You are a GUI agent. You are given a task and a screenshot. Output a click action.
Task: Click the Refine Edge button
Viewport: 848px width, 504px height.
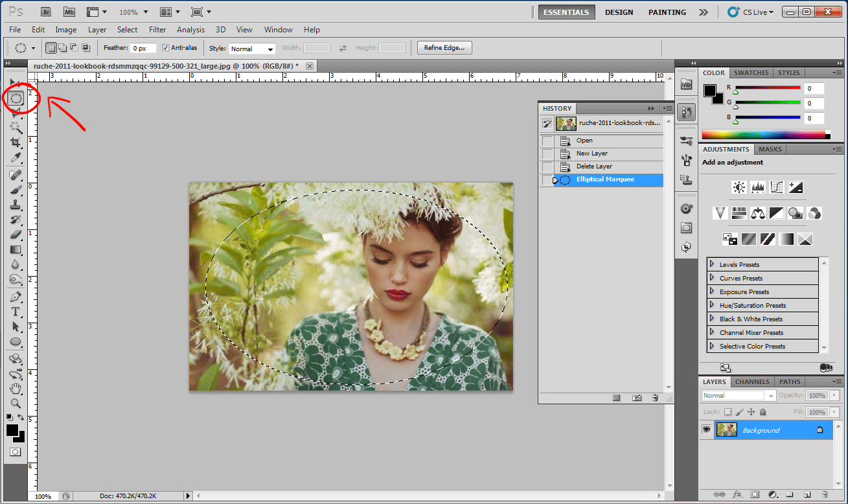(x=444, y=47)
